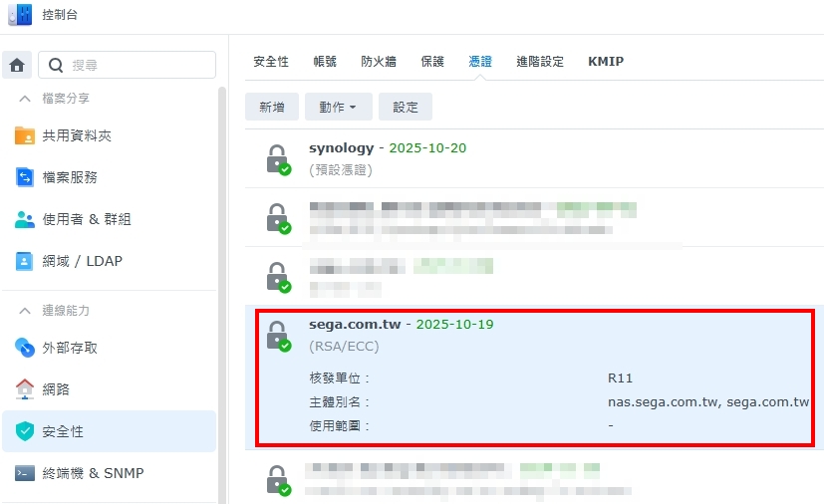Image resolution: width=824 pixels, height=504 pixels.
Task: Focus the 搜尋 search field
Action: [x=127, y=65]
